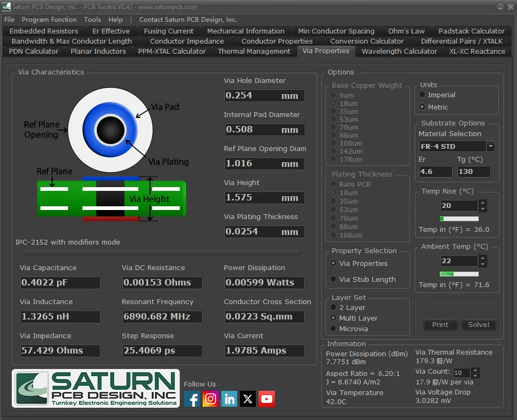Open Saturn's YouTube channel icon
The image size is (517, 420).
(266, 399)
